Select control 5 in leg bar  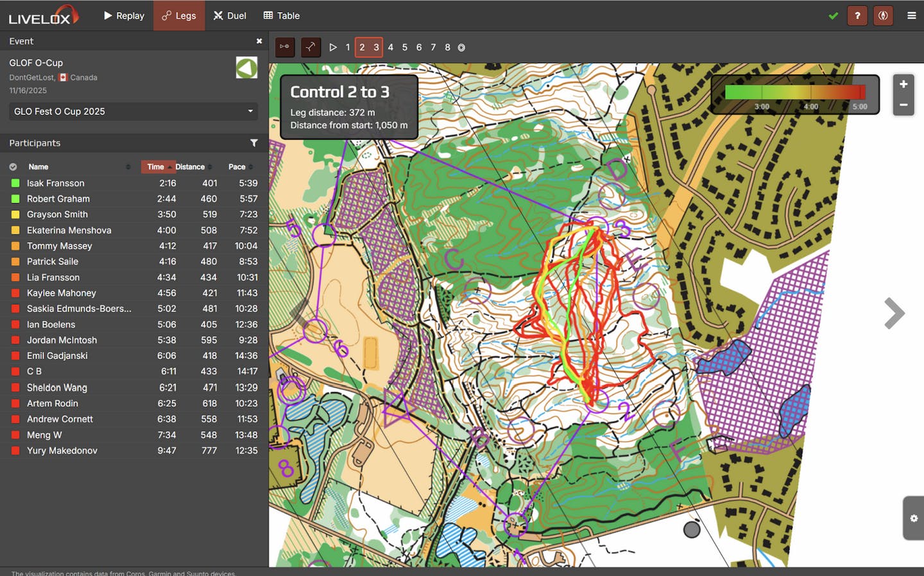click(405, 48)
